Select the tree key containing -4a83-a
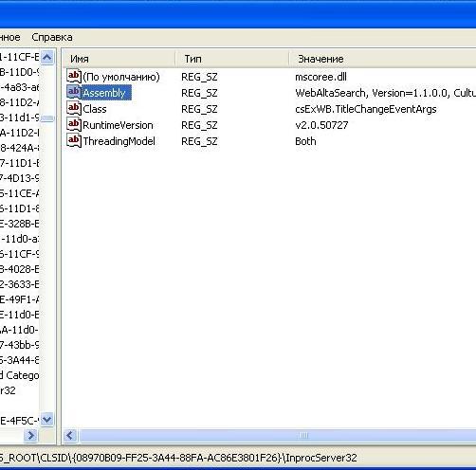Screen dimensions: 476x470 point(20,87)
